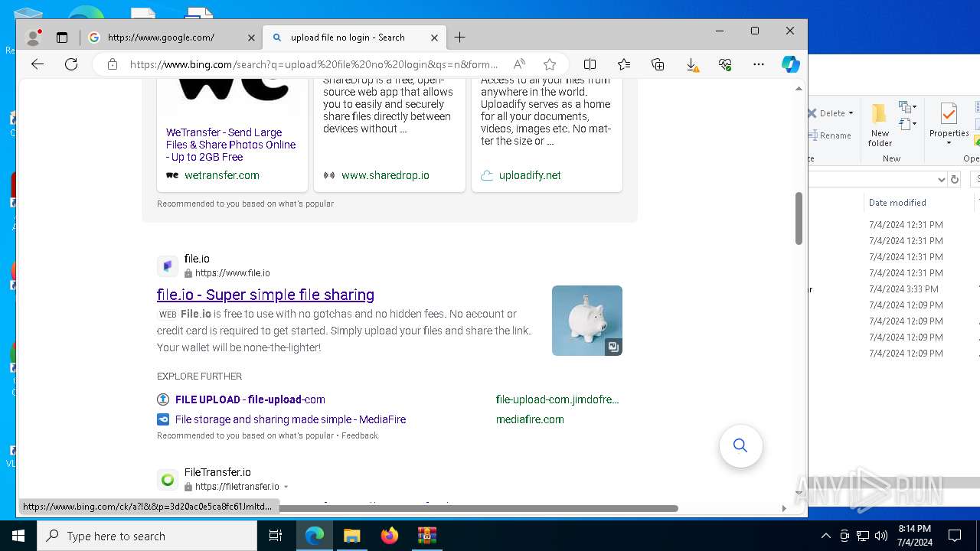Visit uploadify.net link
This screenshot has width=980, height=551.
(x=530, y=175)
